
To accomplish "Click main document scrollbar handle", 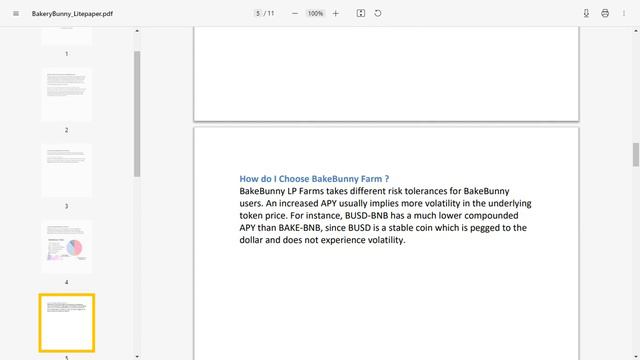I will coord(636,155).
